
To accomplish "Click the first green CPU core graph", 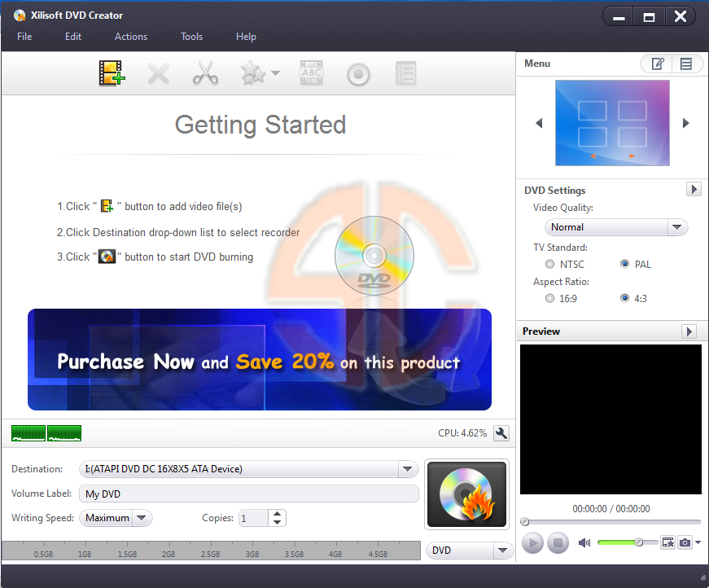I will point(28,433).
